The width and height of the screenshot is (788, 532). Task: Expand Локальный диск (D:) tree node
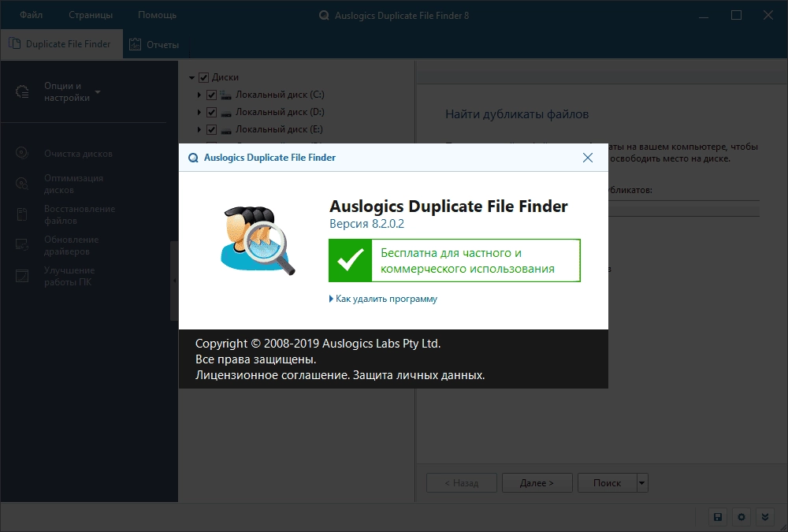[199, 112]
